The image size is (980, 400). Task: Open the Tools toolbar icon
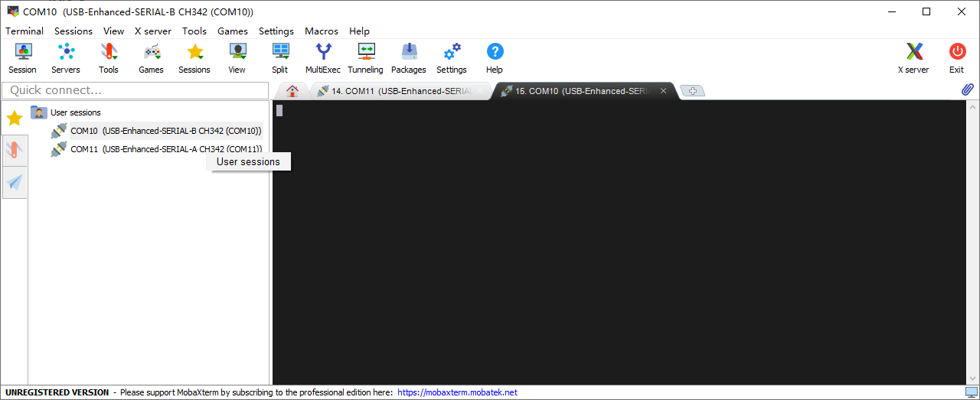click(109, 58)
